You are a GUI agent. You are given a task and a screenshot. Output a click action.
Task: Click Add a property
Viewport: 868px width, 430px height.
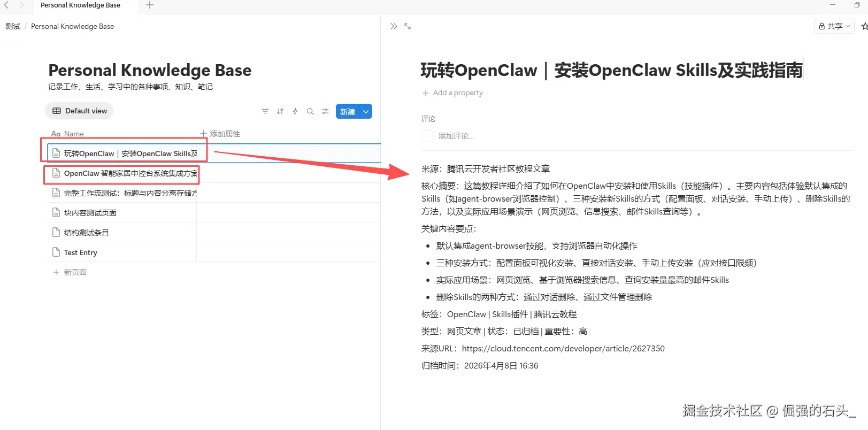(452, 93)
